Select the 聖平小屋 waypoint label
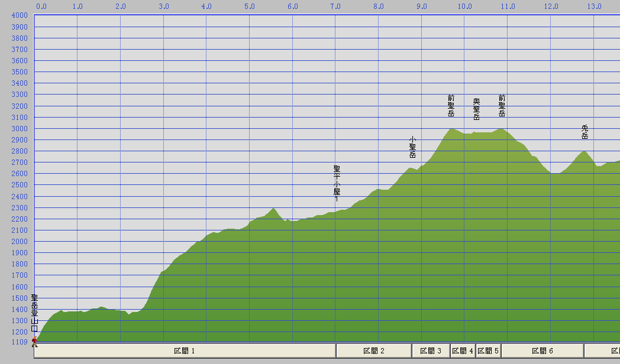The image size is (620, 364). point(337,183)
